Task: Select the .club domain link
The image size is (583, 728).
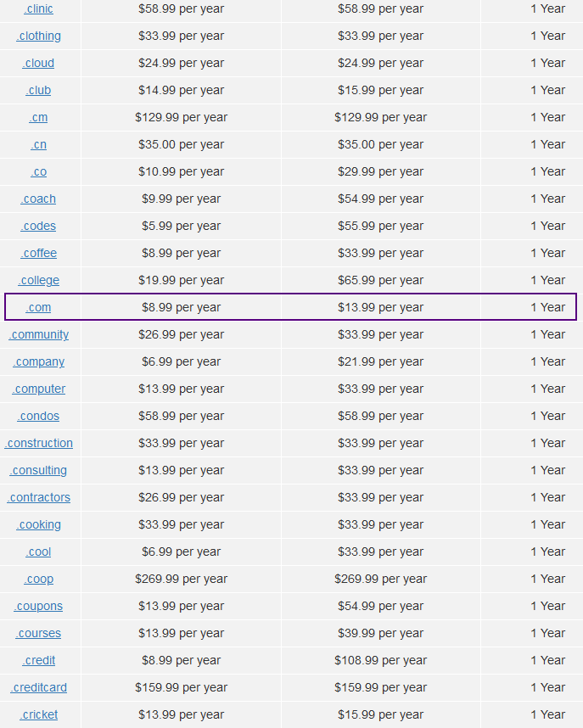Action: coord(38,90)
